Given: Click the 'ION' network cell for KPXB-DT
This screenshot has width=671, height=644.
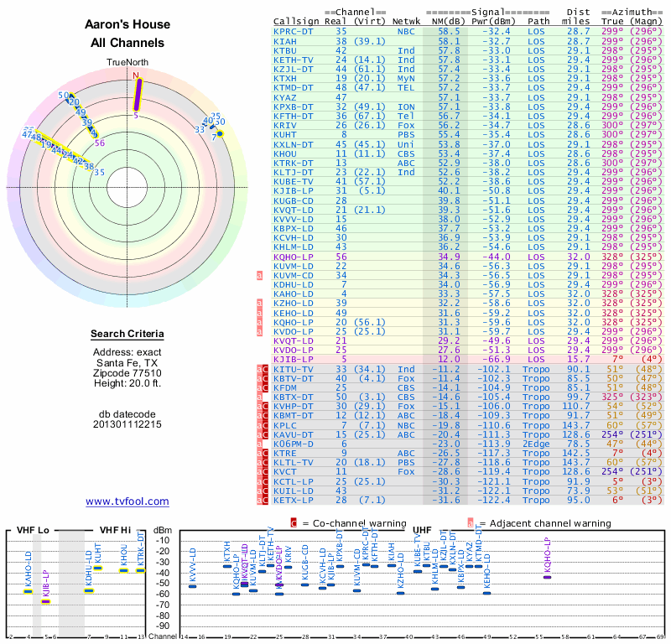Looking at the screenshot, I should (x=406, y=107).
